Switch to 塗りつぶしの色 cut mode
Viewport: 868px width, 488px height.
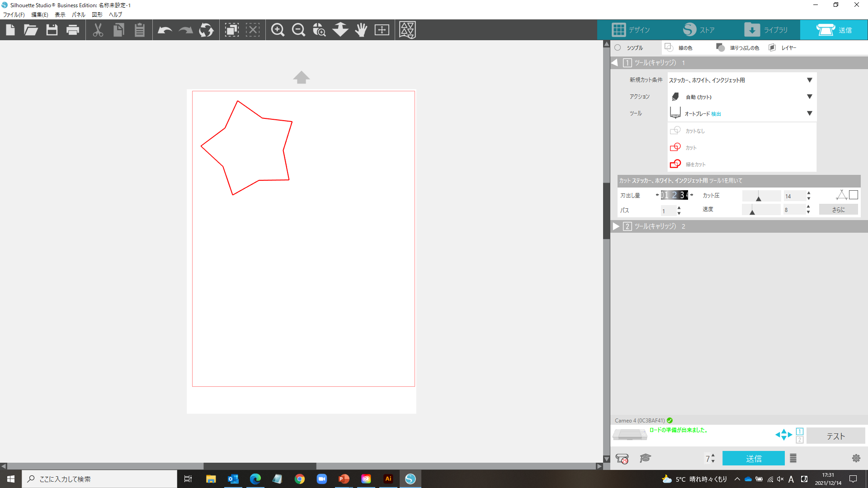(737, 47)
